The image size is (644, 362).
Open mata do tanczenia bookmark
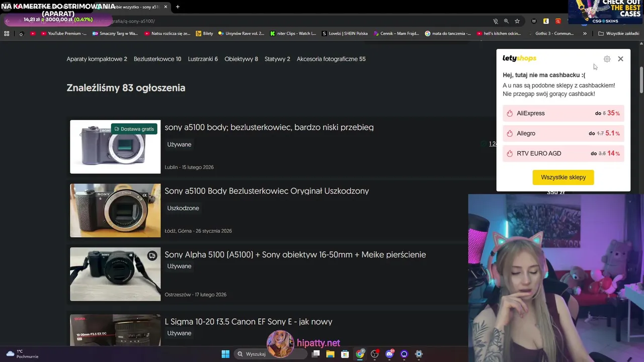[x=448, y=34]
